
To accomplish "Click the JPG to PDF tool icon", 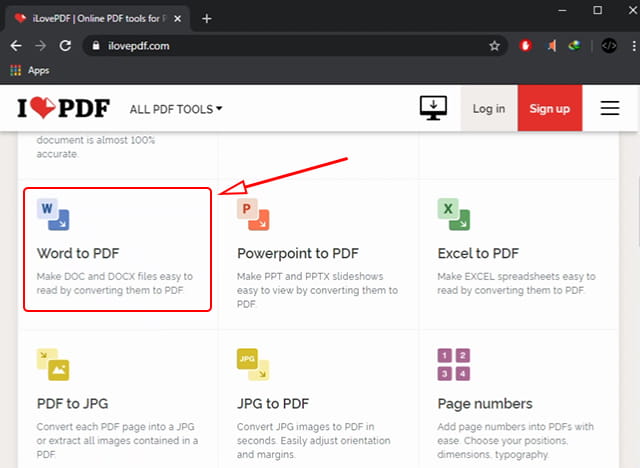I will click(253, 364).
